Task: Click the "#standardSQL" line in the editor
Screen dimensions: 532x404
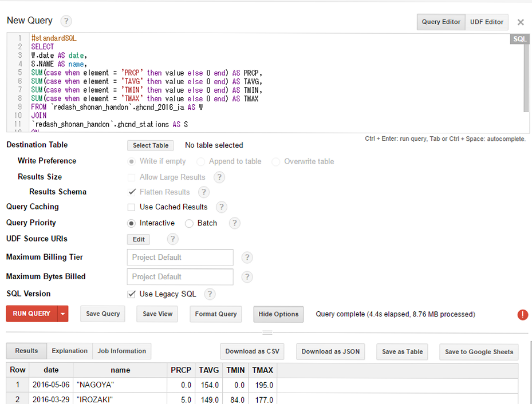Action: 54,38
